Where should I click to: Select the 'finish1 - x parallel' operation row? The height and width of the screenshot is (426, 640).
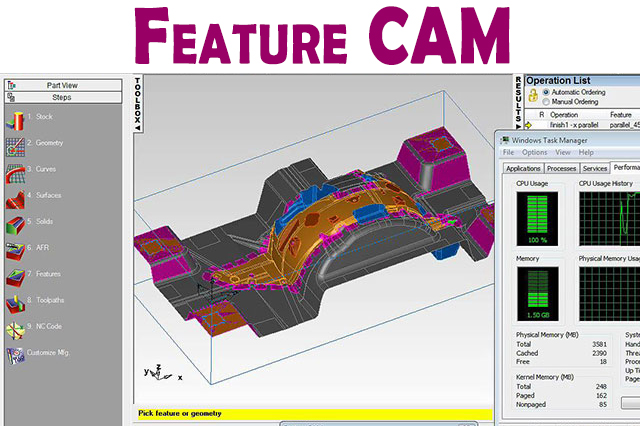click(582, 125)
